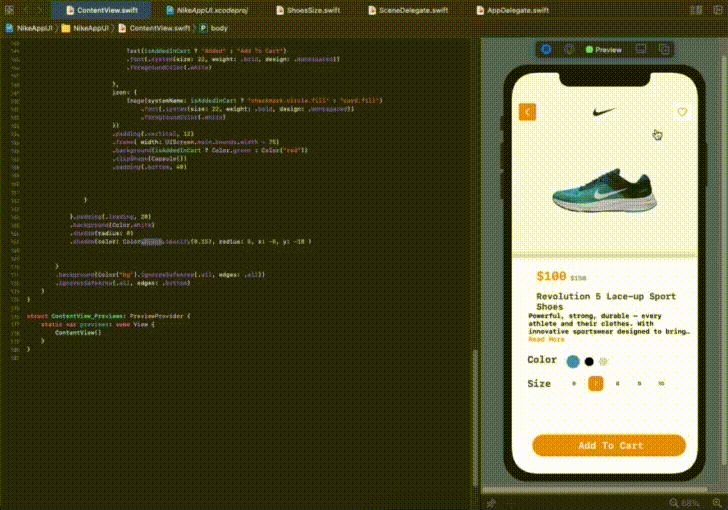Image resolution: width=728 pixels, height=510 pixels.
Task: Click the struct ContentView_Previews code line
Action: 109,316
